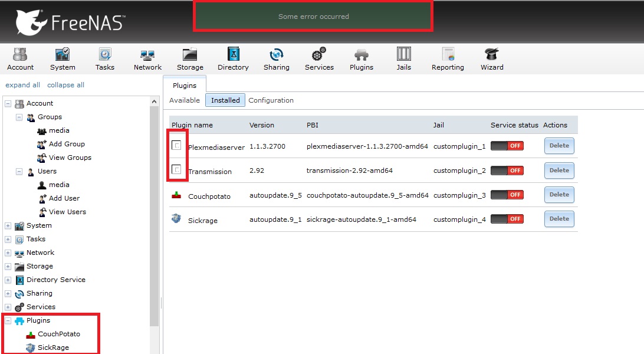644x354 pixels.
Task: Select the Users icon in the tree
Action: 31,172
